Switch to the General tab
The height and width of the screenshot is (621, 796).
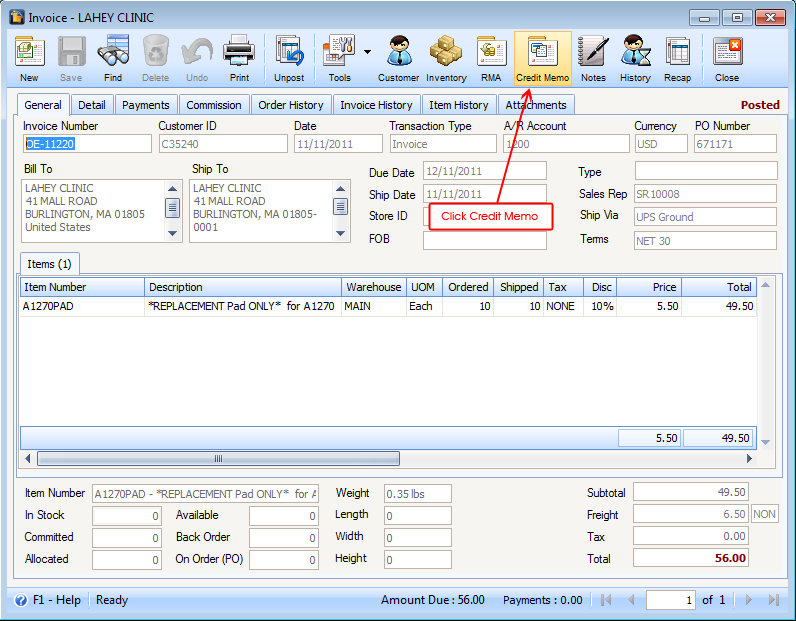43,105
